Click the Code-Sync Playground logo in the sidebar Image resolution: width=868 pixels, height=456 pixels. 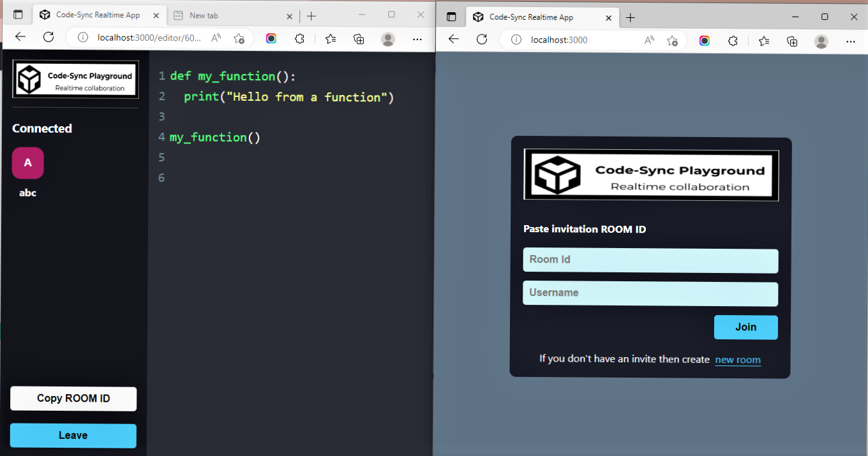coord(75,80)
